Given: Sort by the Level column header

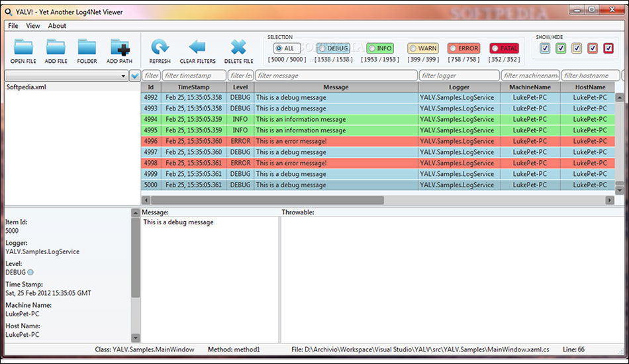Looking at the screenshot, I should tap(240, 87).
